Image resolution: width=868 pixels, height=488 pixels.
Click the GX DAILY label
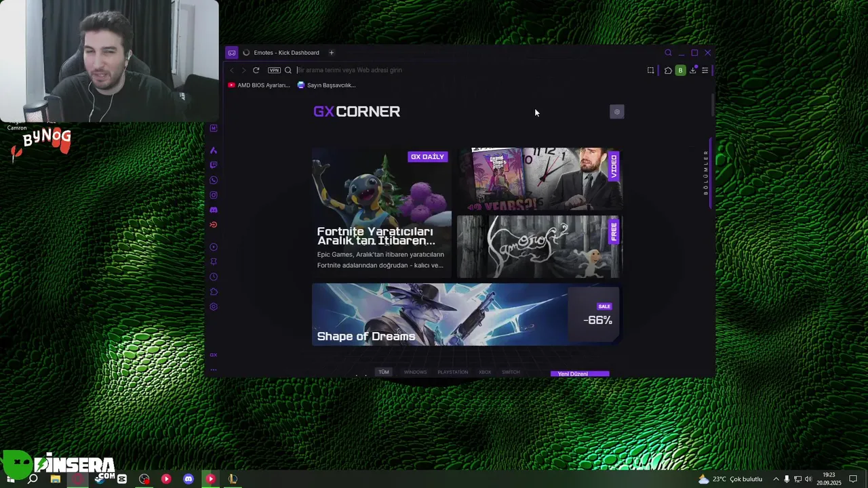427,157
